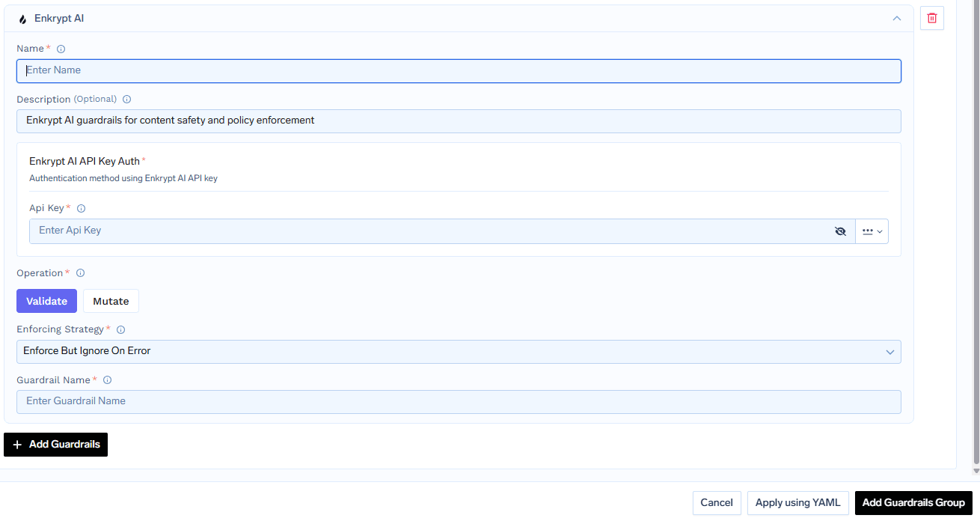
Task: Toggle Api Key visibility eye icon
Action: (840, 231)
